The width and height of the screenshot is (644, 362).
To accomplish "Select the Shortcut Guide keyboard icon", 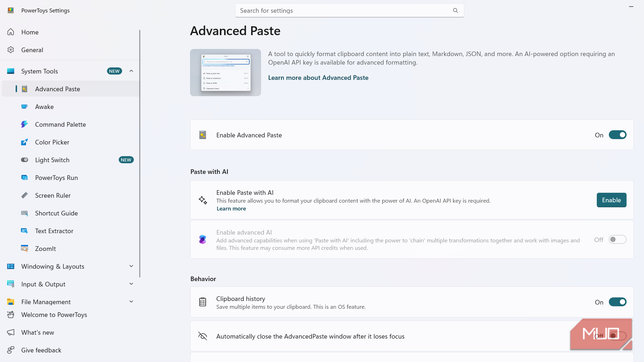I will coord(25,213).
